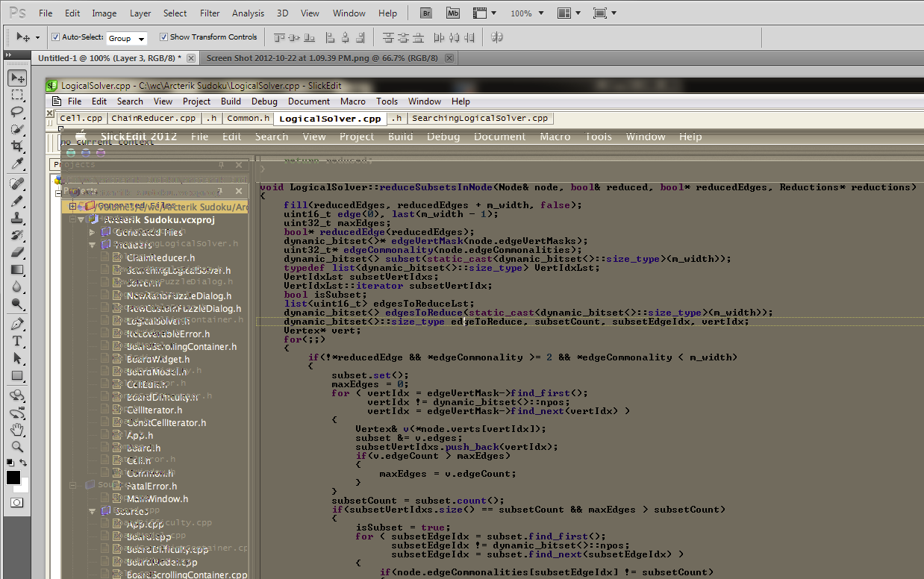Click Align Vertical Centers in options bar
This screenshot has width=924, height=579.
point(296,37)
